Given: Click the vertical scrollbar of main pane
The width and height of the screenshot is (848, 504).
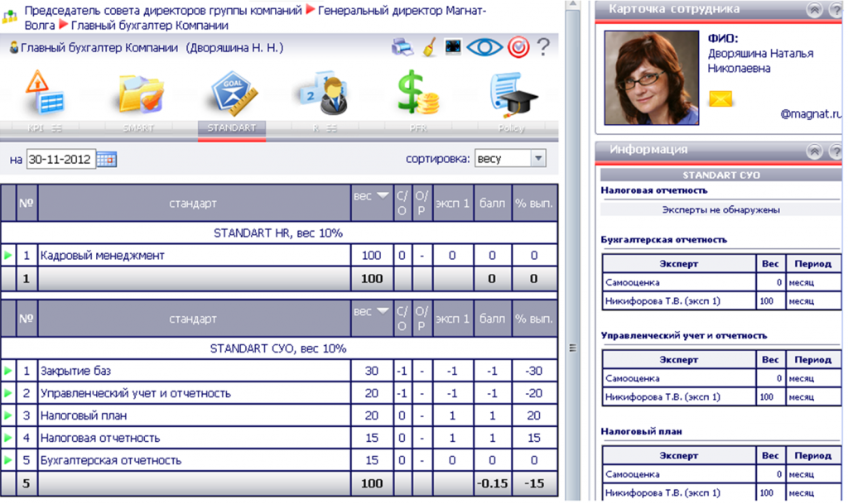Looking at the screenshot, I should (x=572, y=254).
